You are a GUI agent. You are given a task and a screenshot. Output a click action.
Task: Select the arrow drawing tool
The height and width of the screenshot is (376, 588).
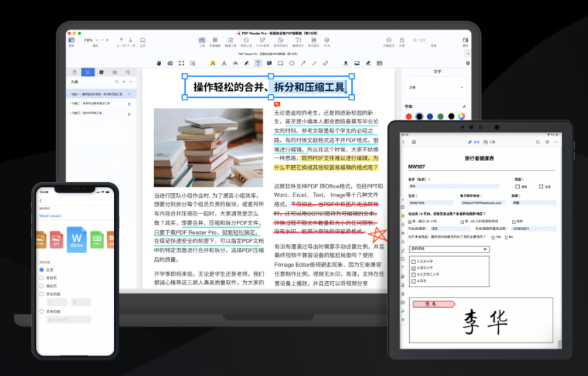click(303, 63)
